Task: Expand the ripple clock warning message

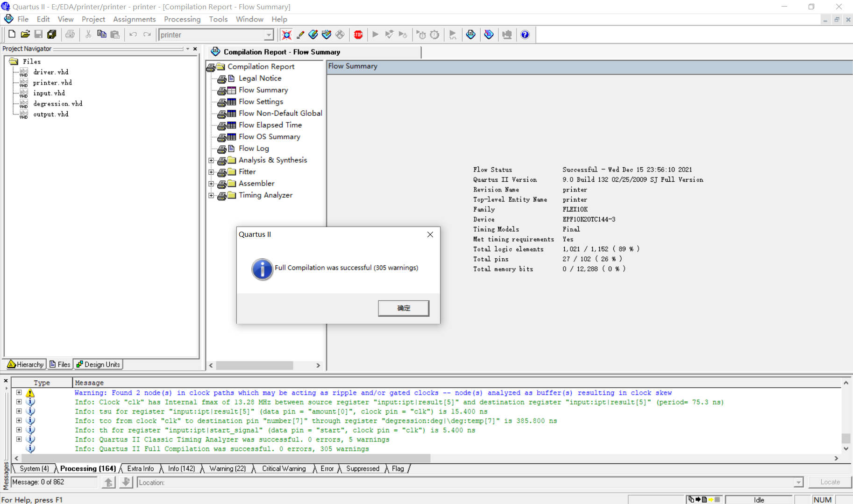Action: pyautogui.click(x=19, y=393)
